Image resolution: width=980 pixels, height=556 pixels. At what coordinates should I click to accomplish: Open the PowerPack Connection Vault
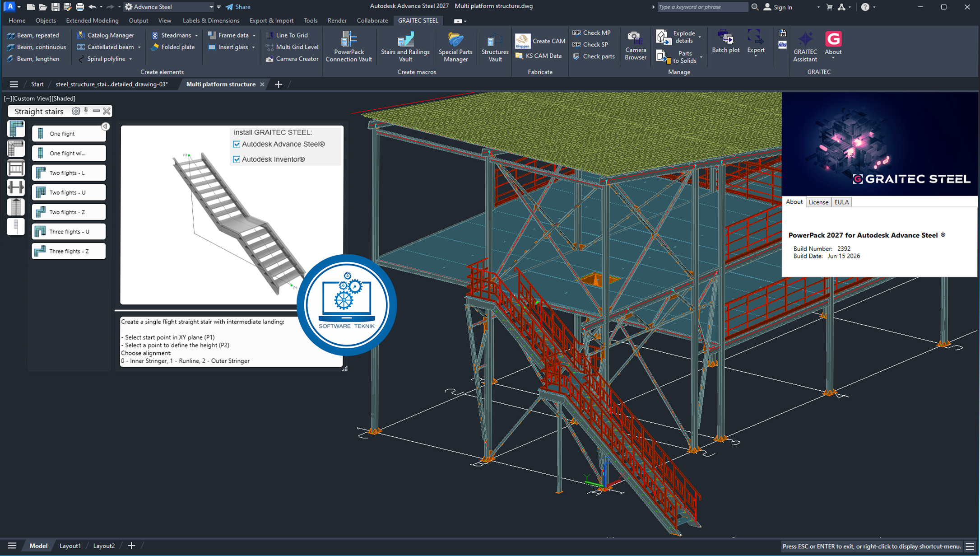(348, 47)
